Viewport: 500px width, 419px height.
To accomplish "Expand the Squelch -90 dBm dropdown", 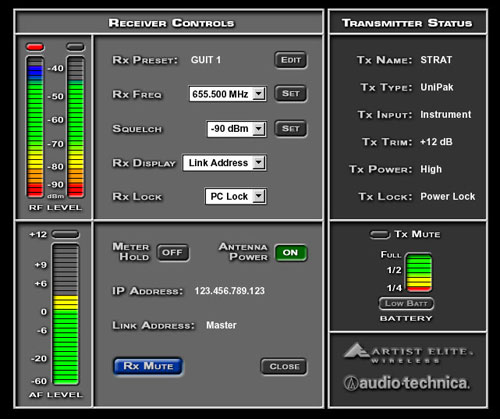I will pyautogui.click(x=237, y=129).
